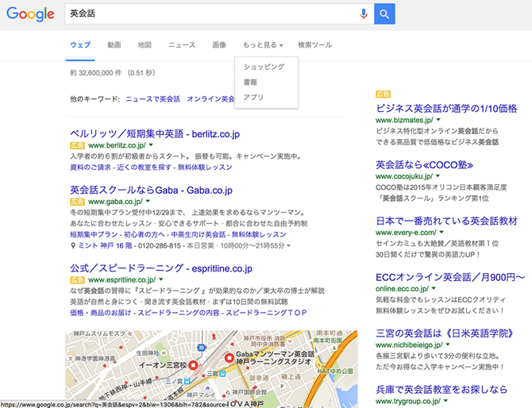Choose アプリ in the dropdown menu
The height and width of the screenshot is (408, 532).
coord(253,97)
